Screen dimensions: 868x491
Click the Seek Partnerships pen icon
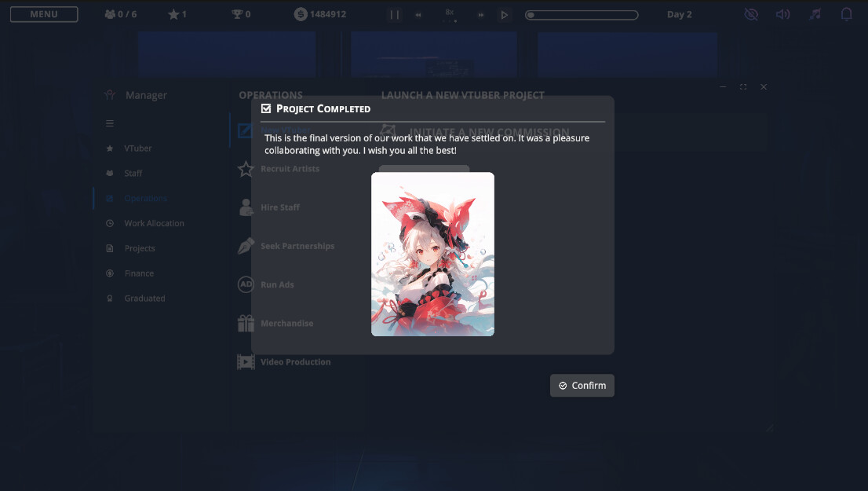(x=246, y=245)
